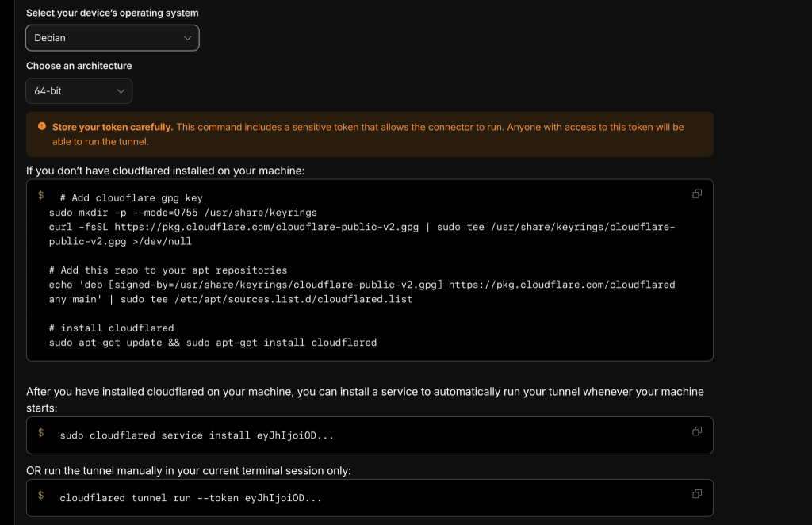Copy the service install command
The image size is (812, 525).
tap(697, 431)
